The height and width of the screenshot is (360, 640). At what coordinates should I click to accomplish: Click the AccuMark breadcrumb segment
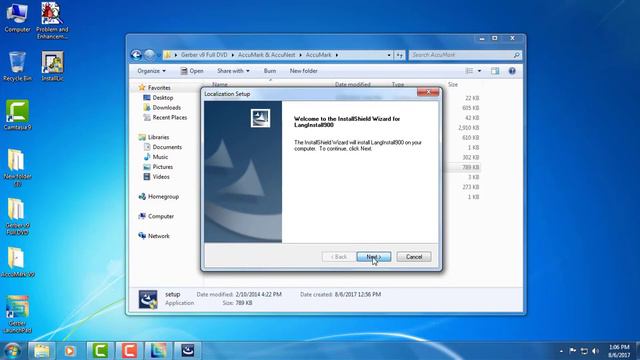coord(318,55)
